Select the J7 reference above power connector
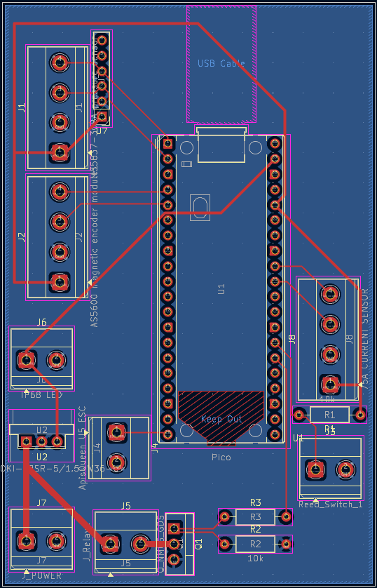Screen dimensions: 377x588 [x=41, y=502]
